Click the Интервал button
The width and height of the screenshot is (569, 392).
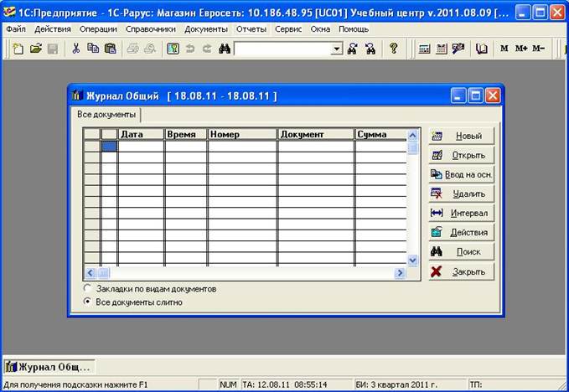[462, 214]
